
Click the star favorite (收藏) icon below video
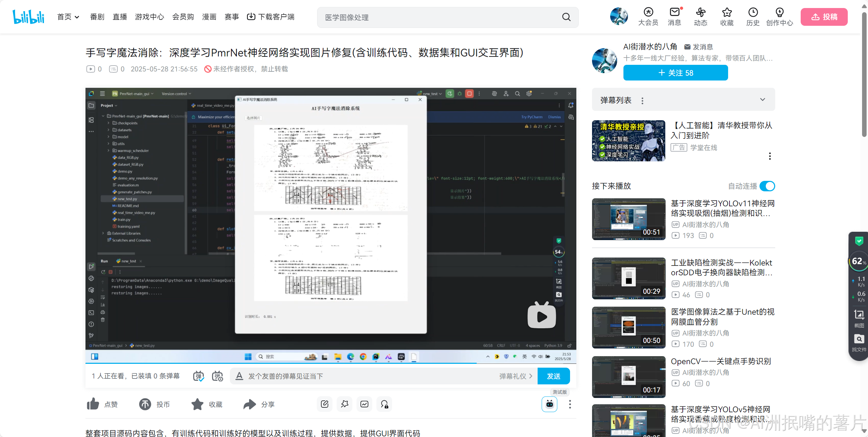pos(197,404)
